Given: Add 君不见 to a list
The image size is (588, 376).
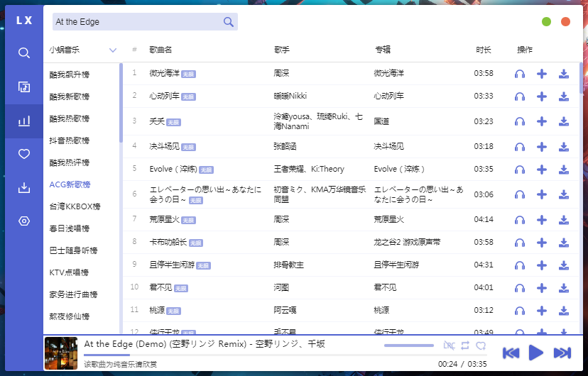Looking at the screenshot, I should (542, 288).
